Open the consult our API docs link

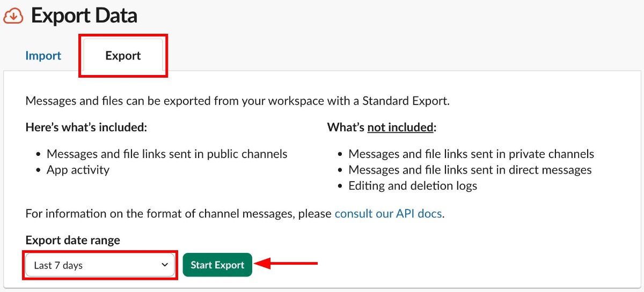(389, 214)
